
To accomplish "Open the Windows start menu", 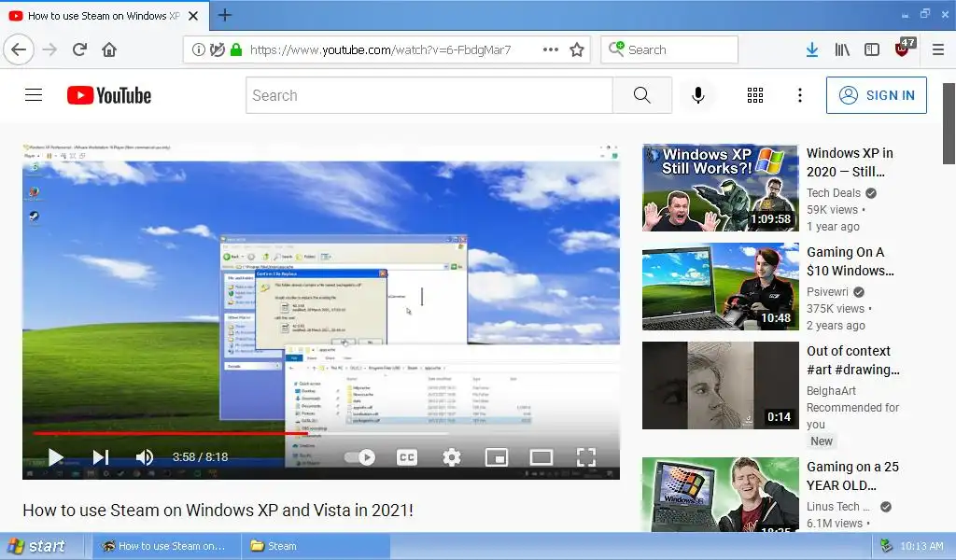I will click(x=35, y=546).
